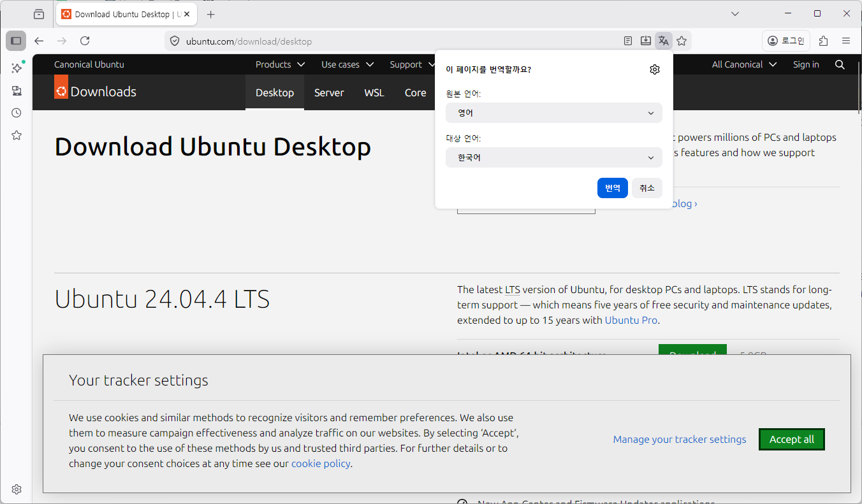The image size is (862, 504).
Task: Close the Download Ubuntu Desktop tab
Action: [x=186, y=14]
